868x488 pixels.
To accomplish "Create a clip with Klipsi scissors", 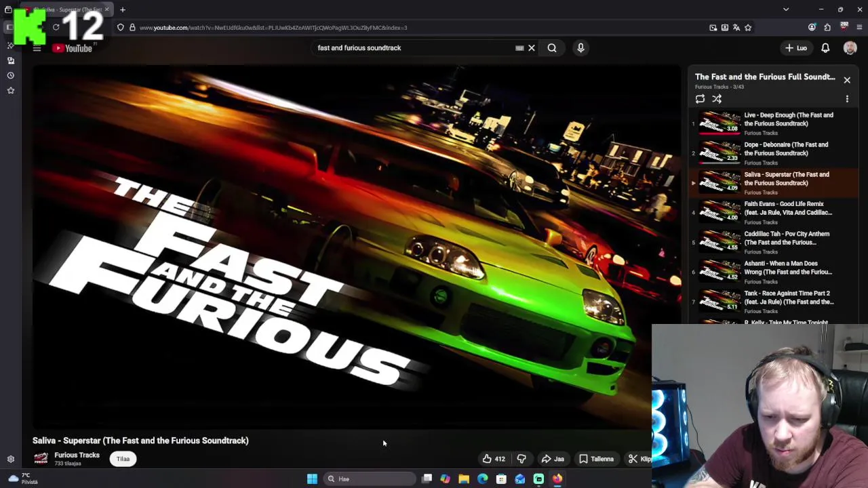I will point(638,459).
